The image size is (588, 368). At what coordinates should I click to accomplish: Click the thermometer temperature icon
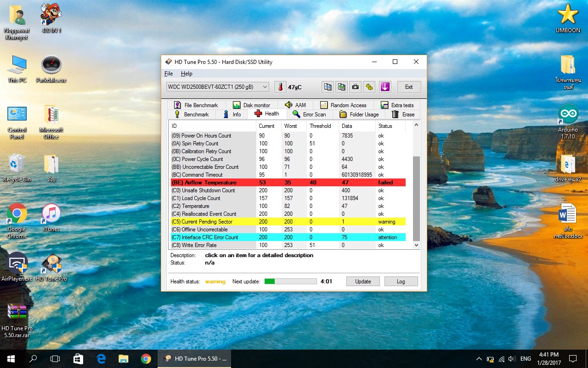[x=280, y=87]
